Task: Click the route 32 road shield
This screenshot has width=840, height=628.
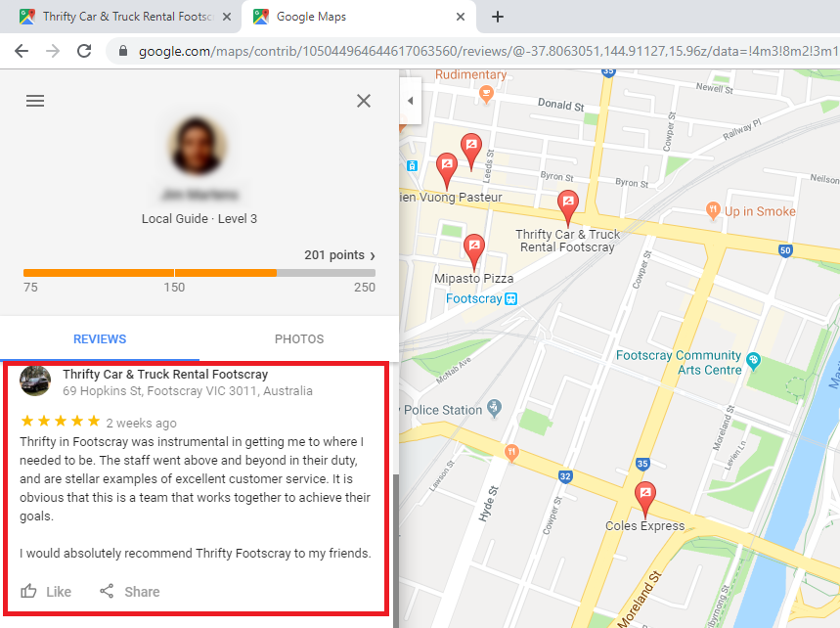Action: [x=564, y=475]
